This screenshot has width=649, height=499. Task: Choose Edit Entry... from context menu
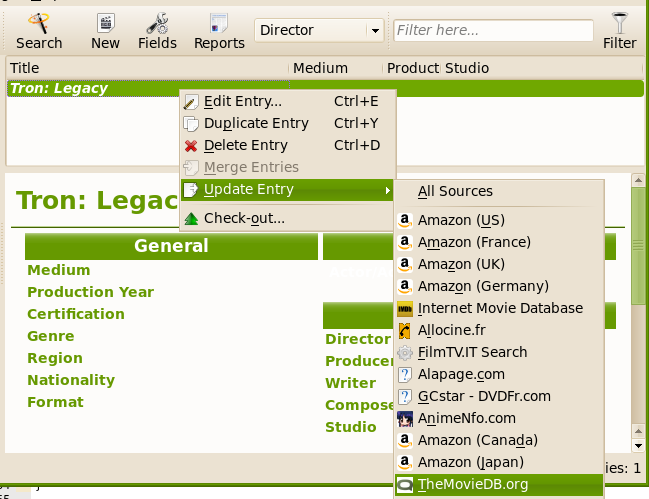[288, 101]
